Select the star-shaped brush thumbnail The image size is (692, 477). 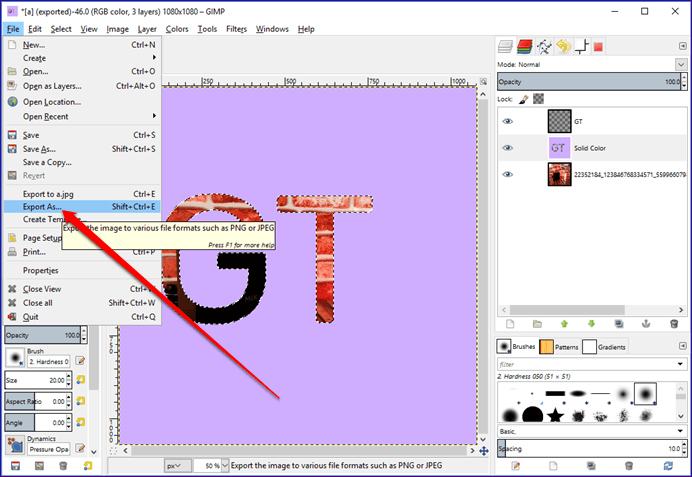556,415
